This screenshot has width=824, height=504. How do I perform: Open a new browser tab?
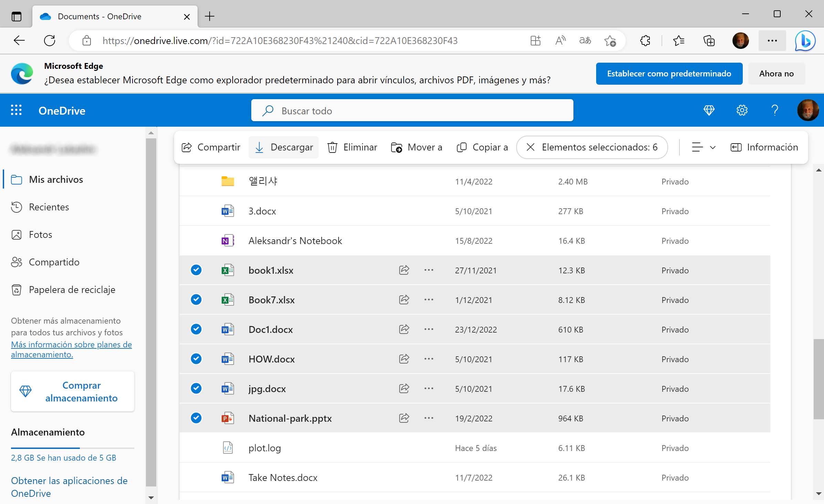[x=210, y=16]
